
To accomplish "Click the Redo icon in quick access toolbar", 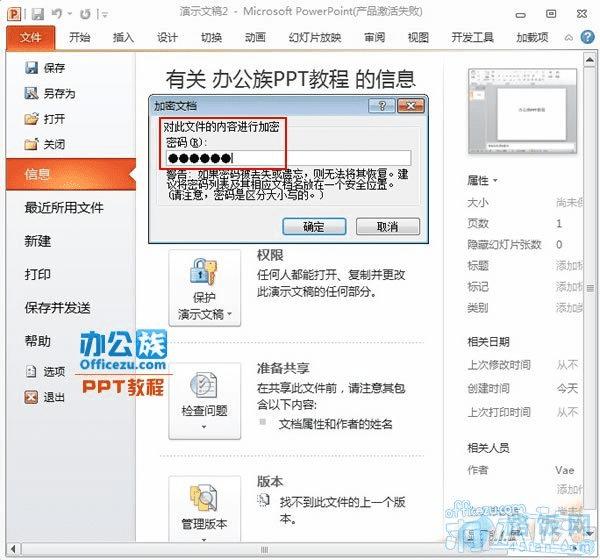I will 85,15.
